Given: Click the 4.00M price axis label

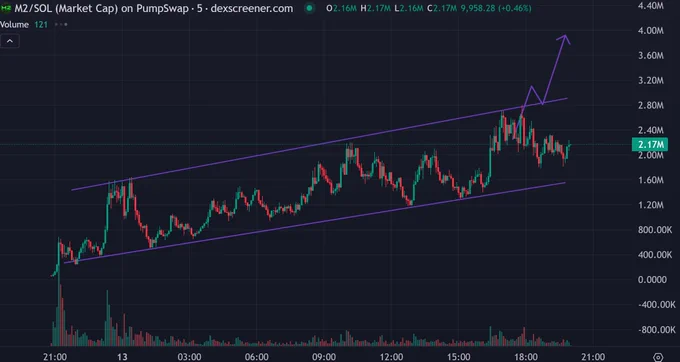Looking at the screenshot, I should tap(651, 31).
